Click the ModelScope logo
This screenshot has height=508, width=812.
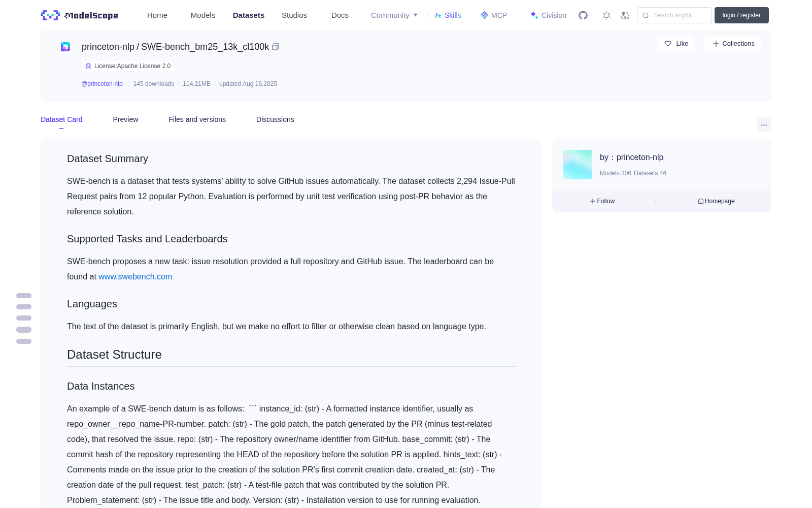79,15
